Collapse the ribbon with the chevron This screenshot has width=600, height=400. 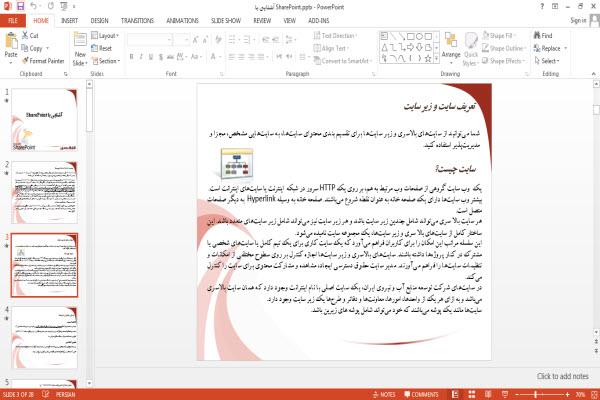point(593,73)
